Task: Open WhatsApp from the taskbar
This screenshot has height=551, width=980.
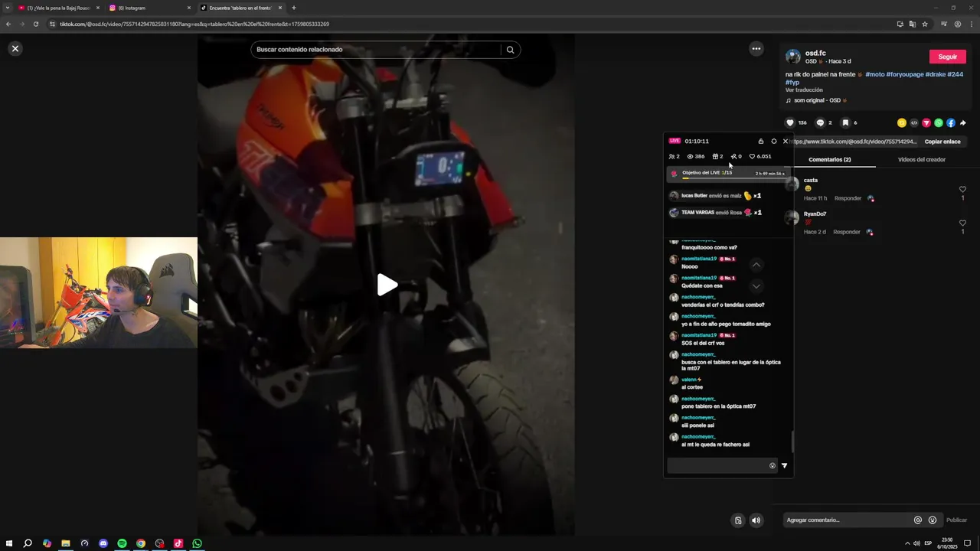Action: click(x=197, y=543)
